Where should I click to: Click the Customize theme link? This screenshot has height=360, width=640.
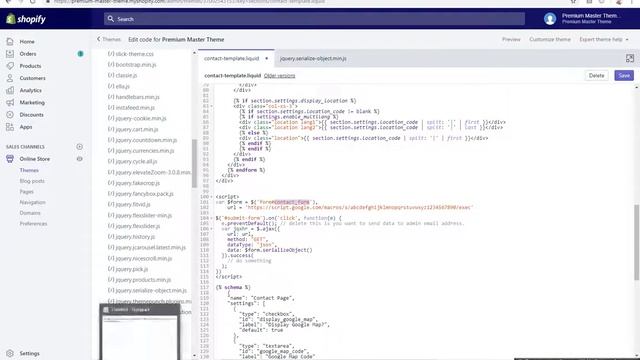(x=550, y=40)
